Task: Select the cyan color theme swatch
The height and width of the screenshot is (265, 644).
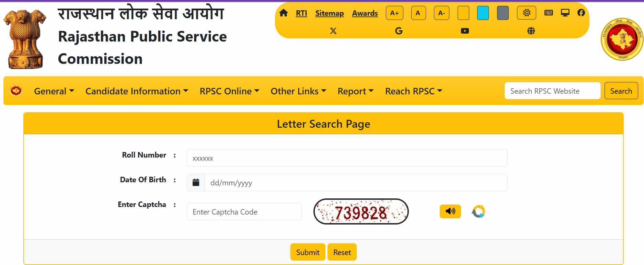Action: coord(483,13)
